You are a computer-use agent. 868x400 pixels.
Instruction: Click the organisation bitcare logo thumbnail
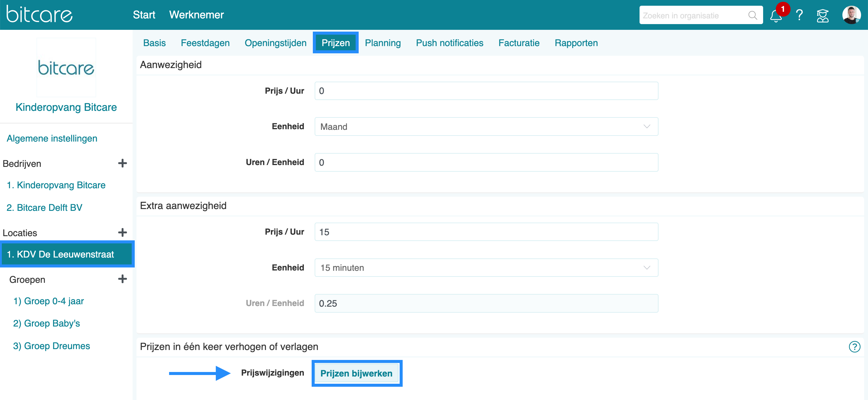(66, 67)
